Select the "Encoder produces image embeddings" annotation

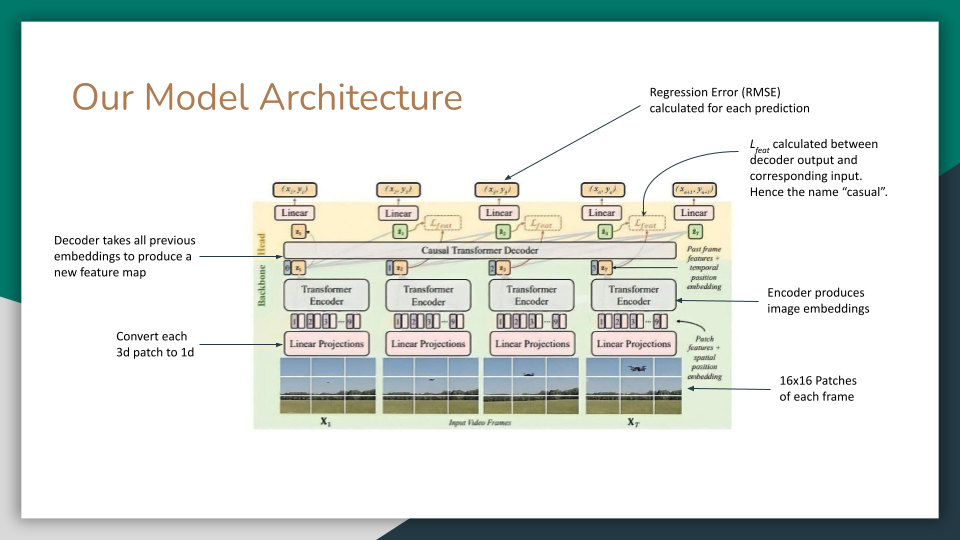815,301
